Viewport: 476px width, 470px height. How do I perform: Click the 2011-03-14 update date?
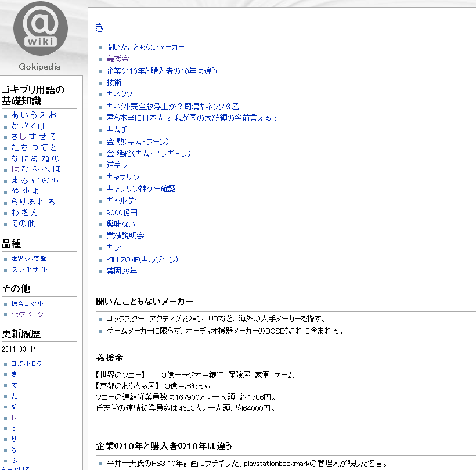19,349
